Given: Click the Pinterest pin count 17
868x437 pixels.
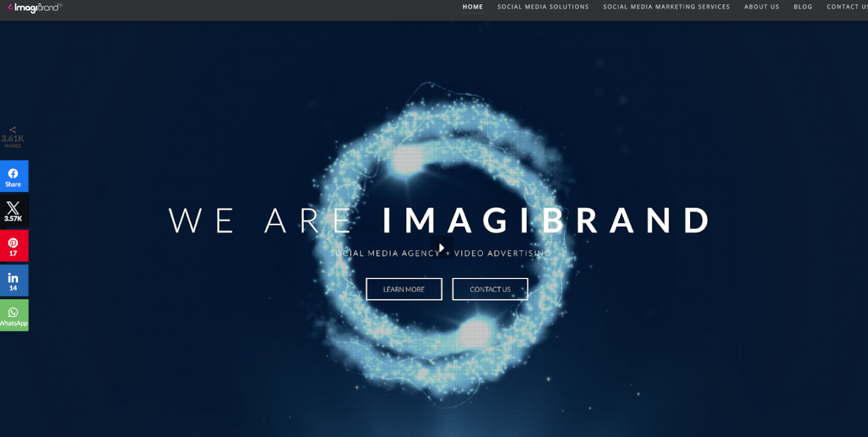Looking at the screenshot, I should coord(13,253).
